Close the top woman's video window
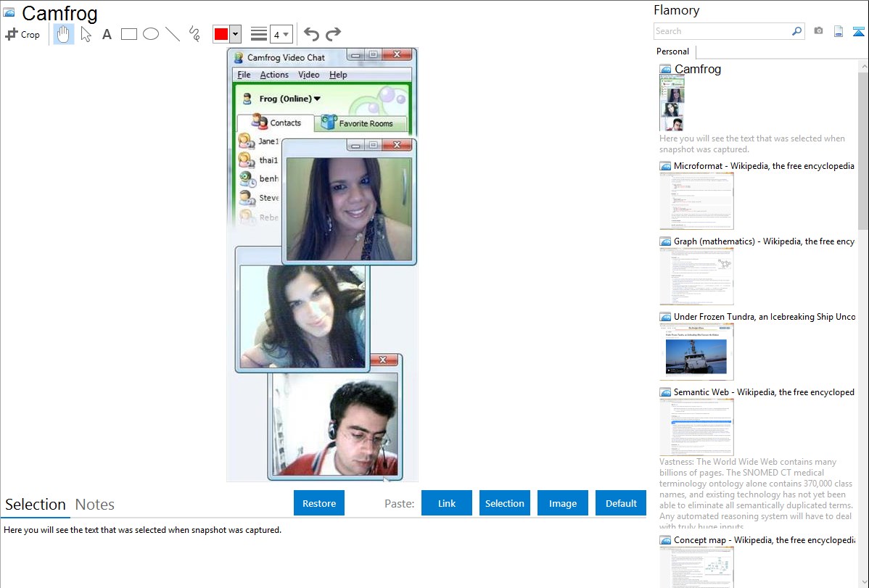The height and width of the screenshot is (588, 869). click(x=397, y=145)
